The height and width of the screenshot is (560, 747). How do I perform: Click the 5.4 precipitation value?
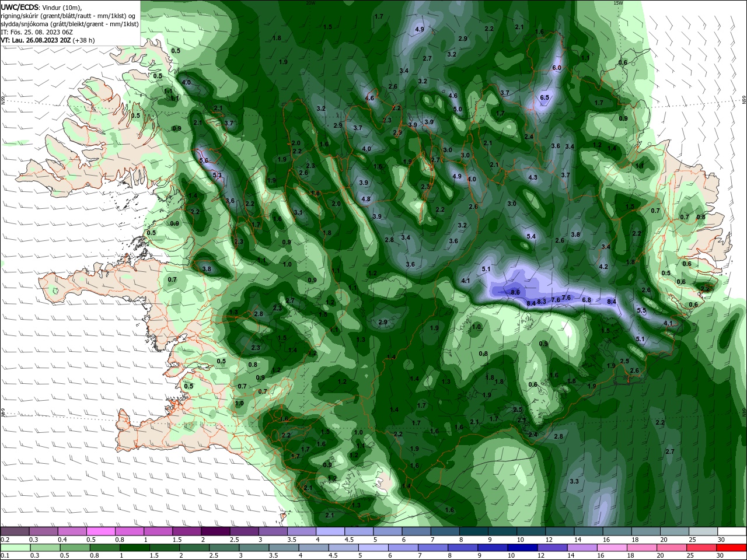[531, 236]
